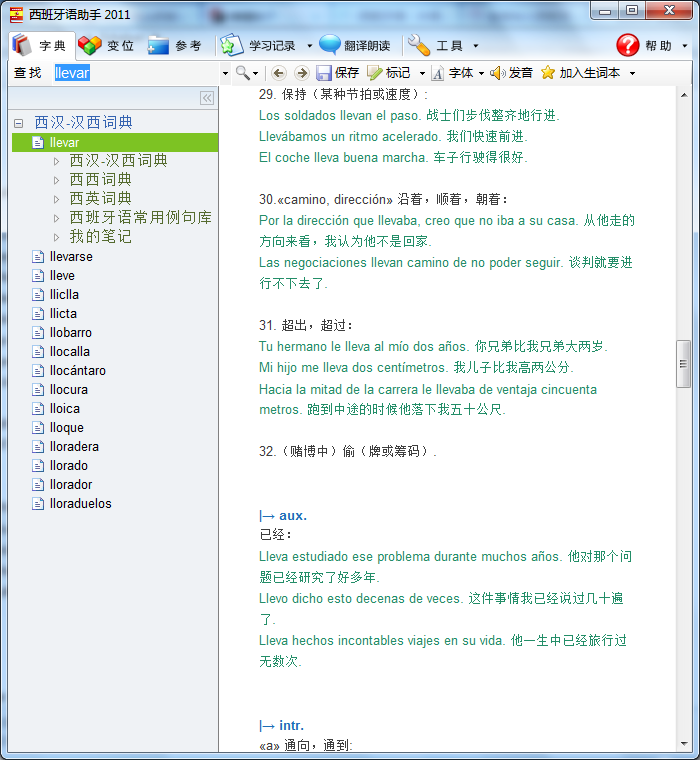
Task: Click the 加入生词本 star icon
Action: pyautogui.click(x=548, y=73)
